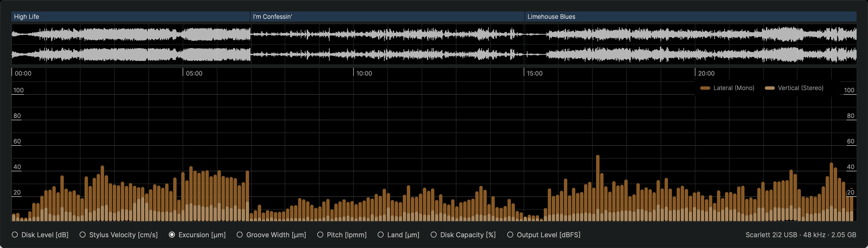Select Disk Capacity [%] view

(434, 235)
